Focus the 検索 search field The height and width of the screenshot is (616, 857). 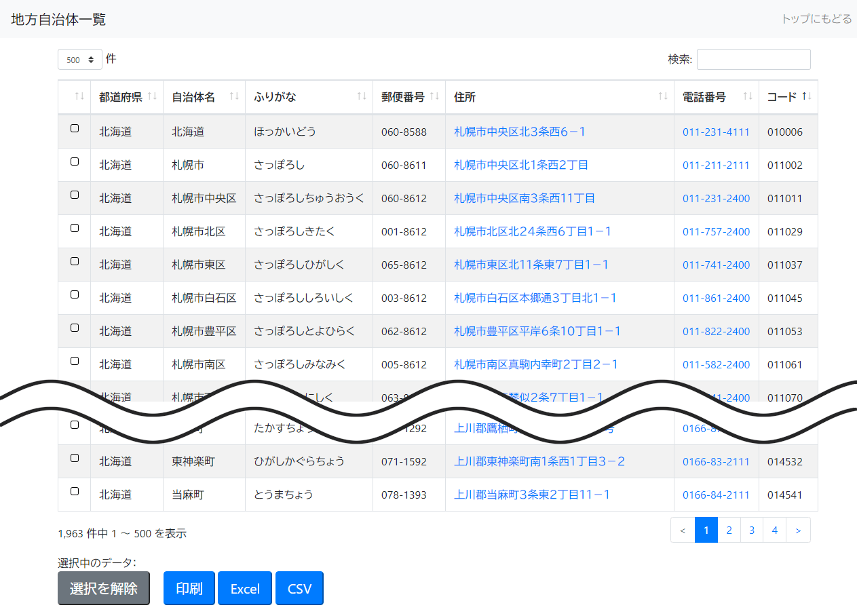tap(754, 60)
